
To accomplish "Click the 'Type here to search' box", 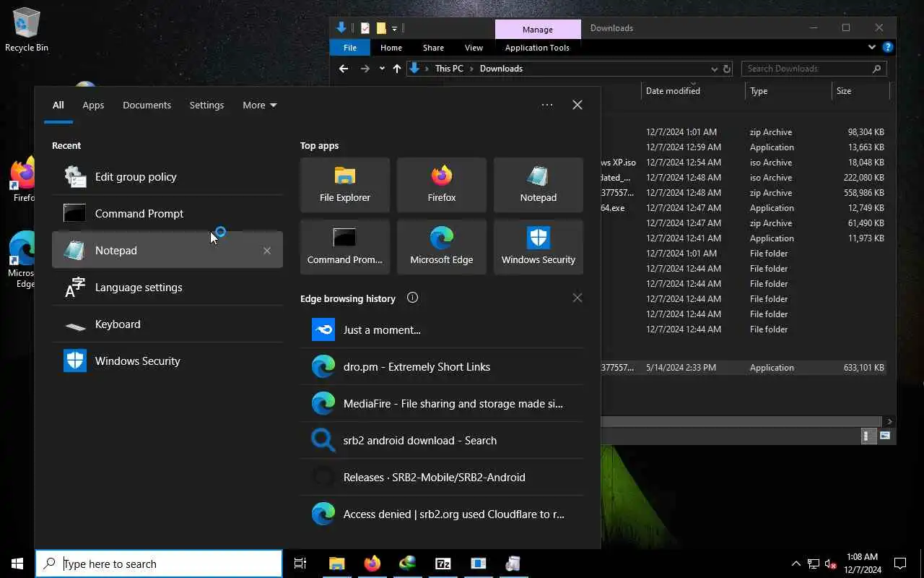I will pos(159,564).
